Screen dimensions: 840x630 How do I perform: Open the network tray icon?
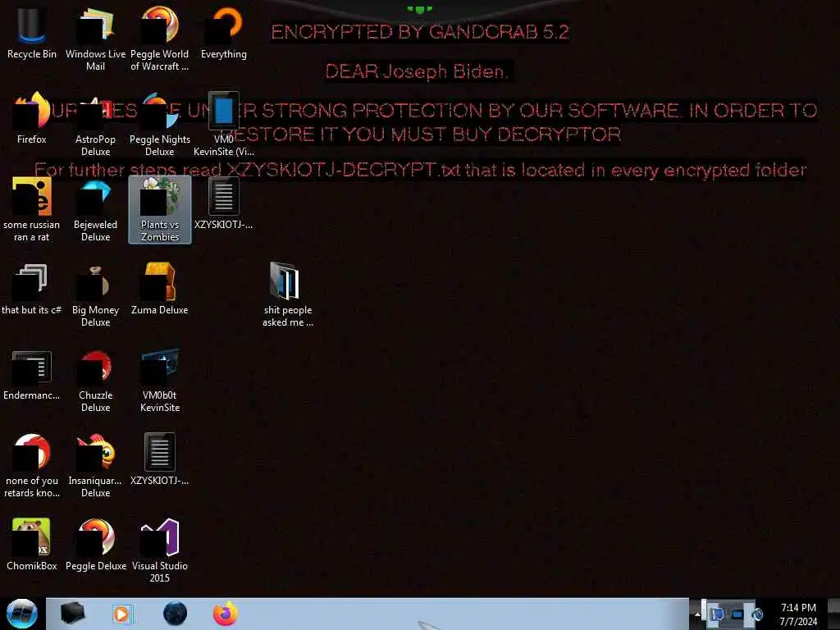coord(737,614)
